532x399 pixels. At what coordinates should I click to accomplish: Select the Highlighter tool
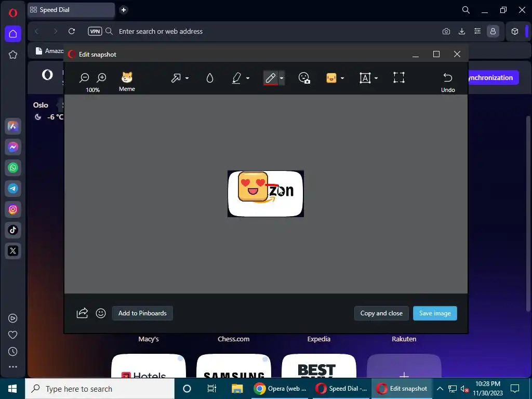pyautogui.click(x=236, y=78)
